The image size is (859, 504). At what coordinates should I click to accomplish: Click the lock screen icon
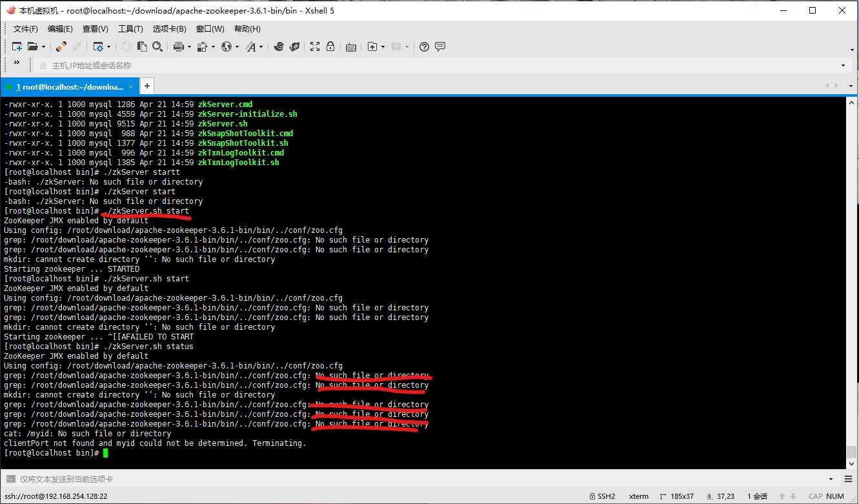tap(330, 46)
